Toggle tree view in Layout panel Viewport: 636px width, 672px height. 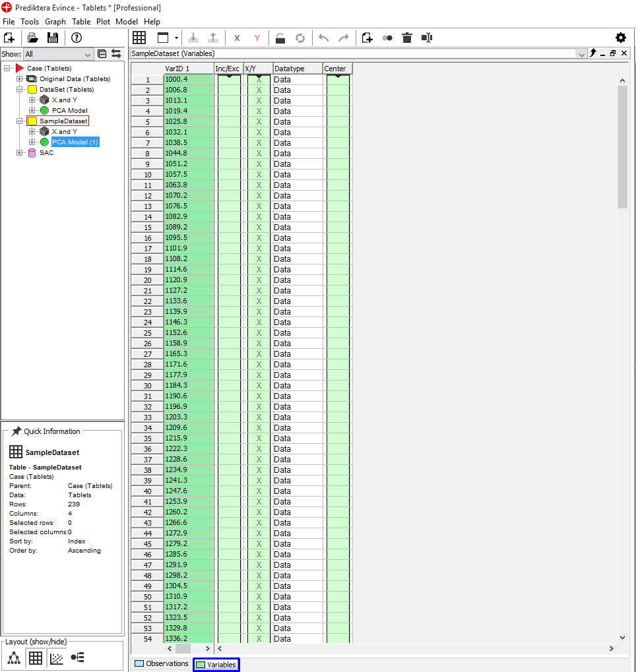(x=15, y=657)
